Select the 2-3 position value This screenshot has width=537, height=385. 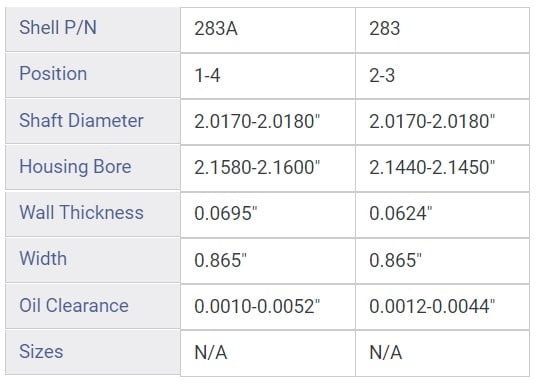(x=442, y=76)
